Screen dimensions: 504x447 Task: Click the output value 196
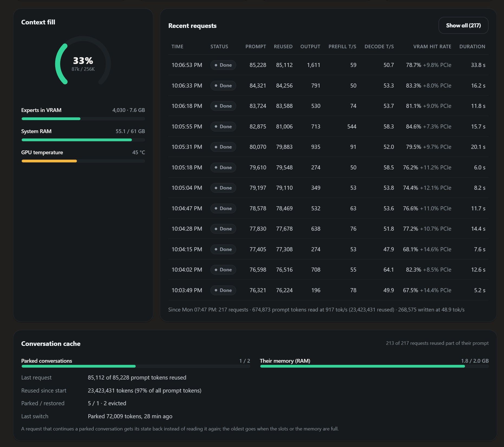[x=316, y=290]
